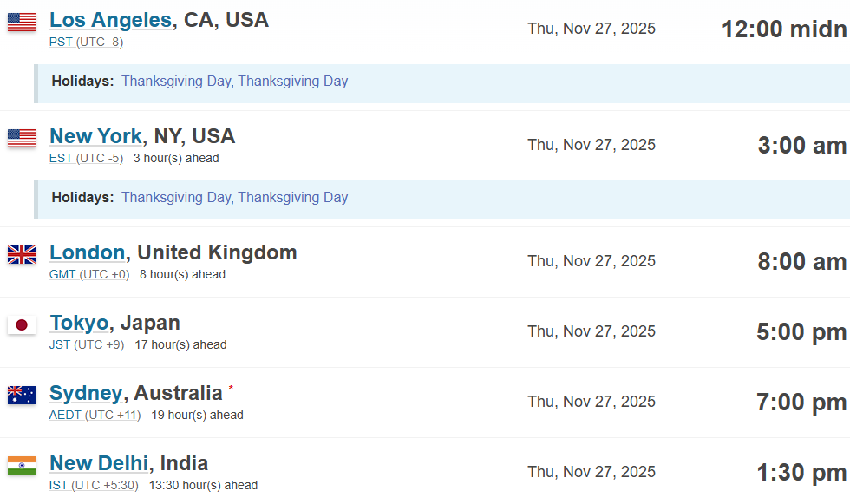Click the Japan flag icon
The height and width of the screenshot is (504, 850).
pyautogui.click(x=22, y=324)
